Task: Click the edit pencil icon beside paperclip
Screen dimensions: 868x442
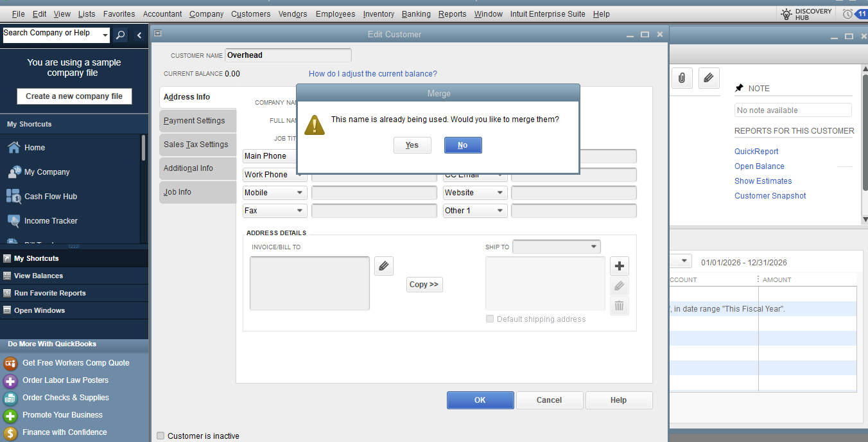Action: tap(708, 78)
